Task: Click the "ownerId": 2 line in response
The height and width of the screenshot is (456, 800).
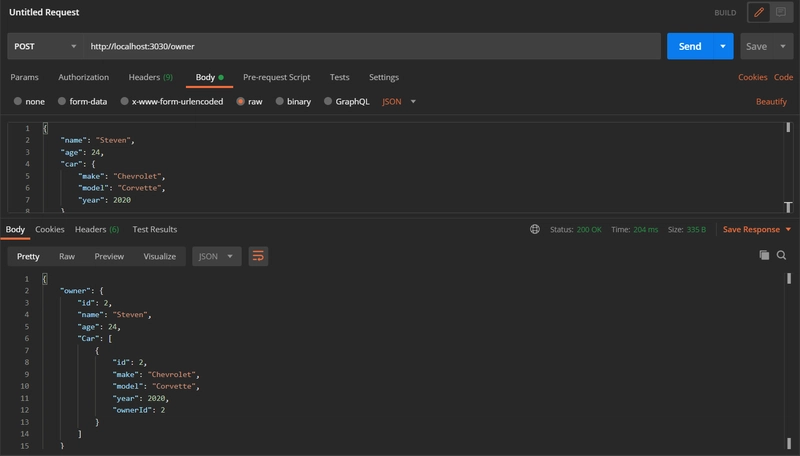Action: click(x=139, y=410)
